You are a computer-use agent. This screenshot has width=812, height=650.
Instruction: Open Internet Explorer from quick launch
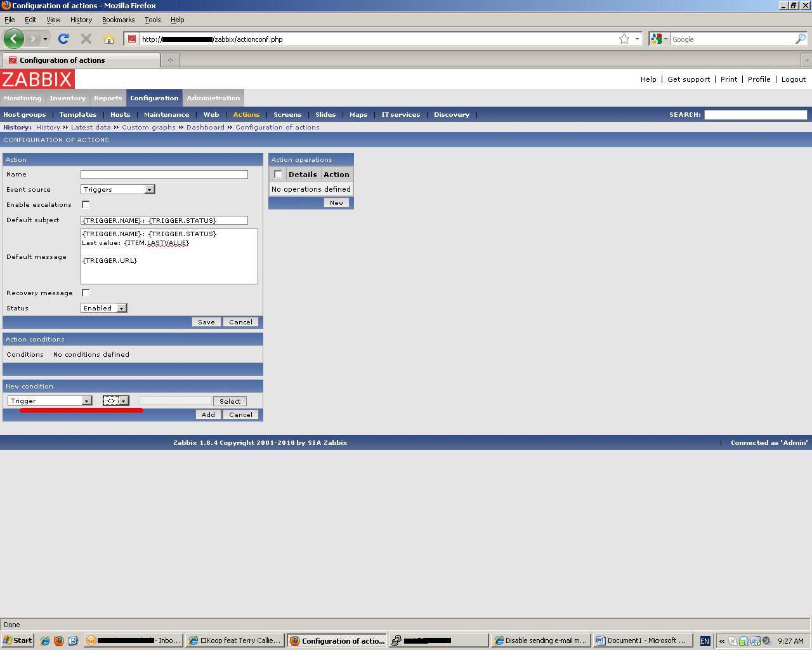tap(44, 640)
